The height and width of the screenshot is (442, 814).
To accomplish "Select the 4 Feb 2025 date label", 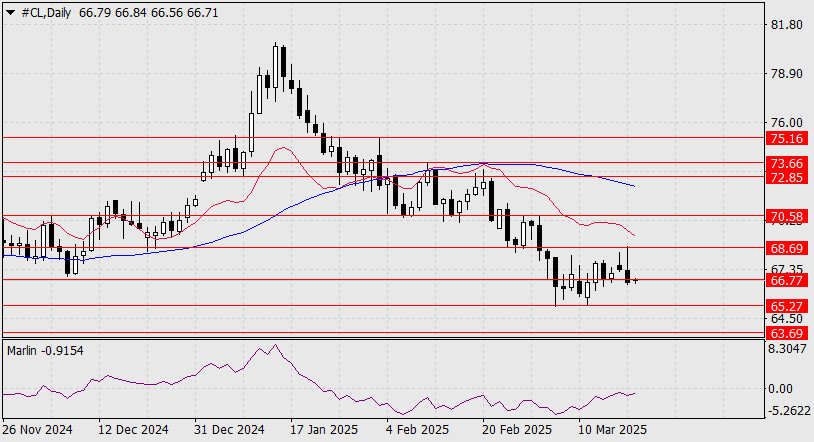I will pyautogui.click(x=418, y=430).
